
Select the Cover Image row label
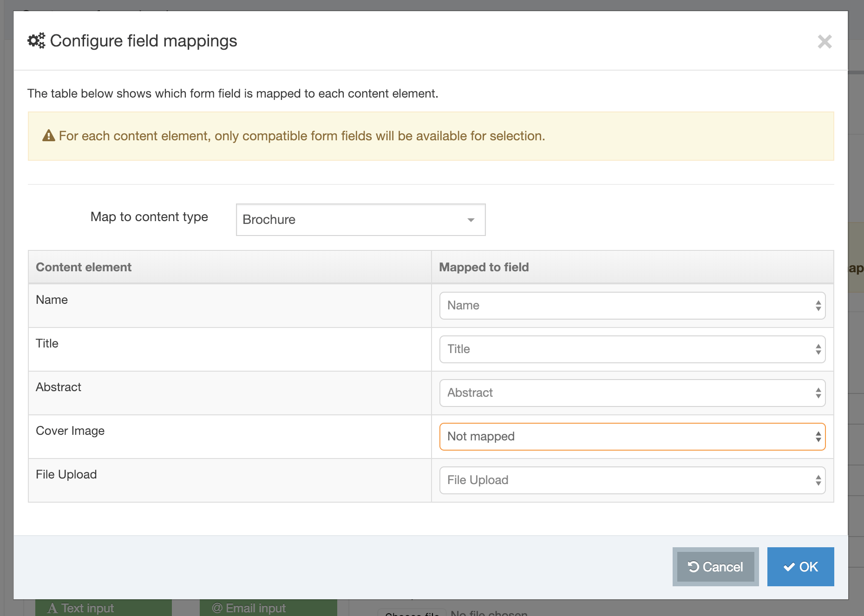tap(70, 431)
